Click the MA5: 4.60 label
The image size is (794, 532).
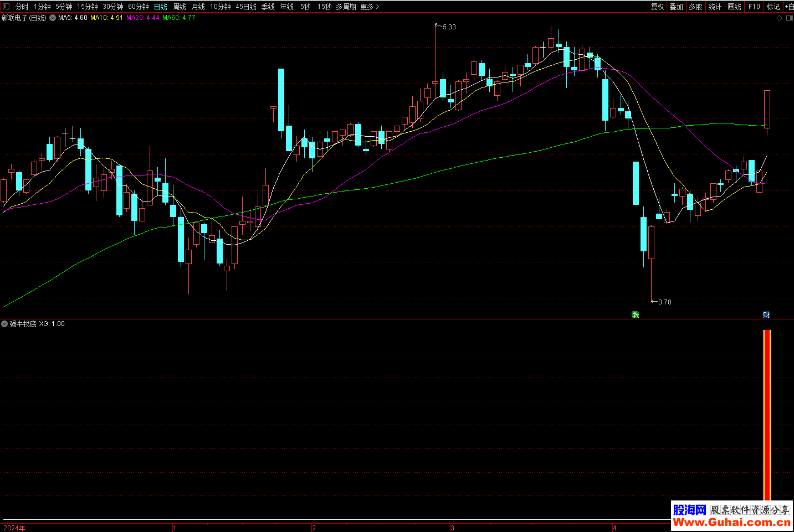[73, 18]
